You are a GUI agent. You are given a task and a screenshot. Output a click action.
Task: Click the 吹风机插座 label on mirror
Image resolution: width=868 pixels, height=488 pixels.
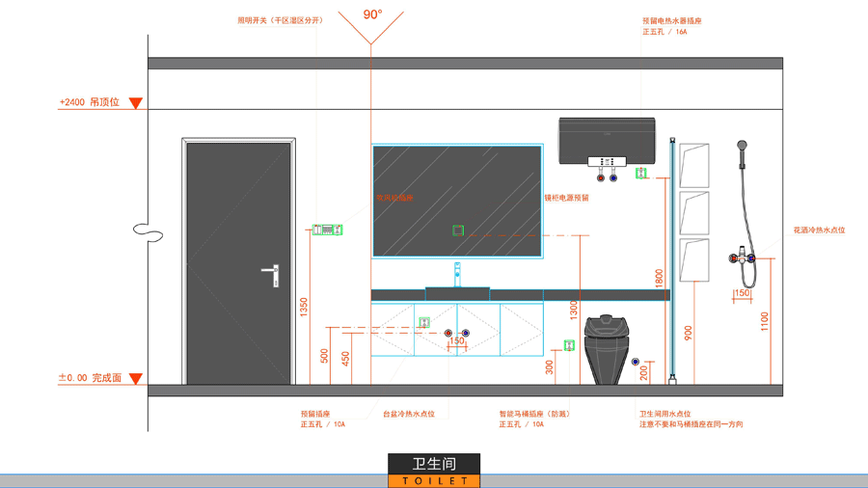(x=394, y=198)
